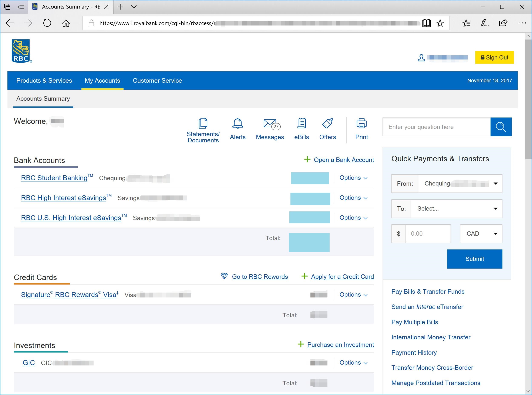532x395 pixels.
Task: Go to browser Home
Action: [x=66, y=23]
